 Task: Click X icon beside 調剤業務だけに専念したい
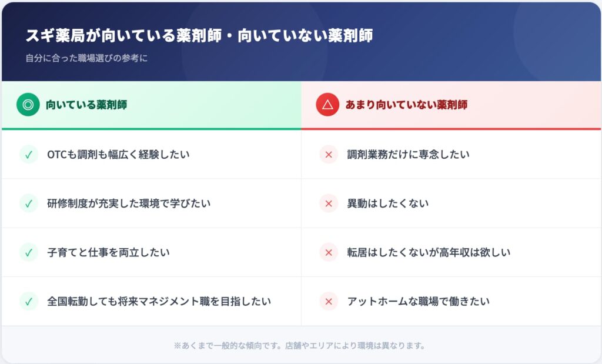tap(329, 155)
